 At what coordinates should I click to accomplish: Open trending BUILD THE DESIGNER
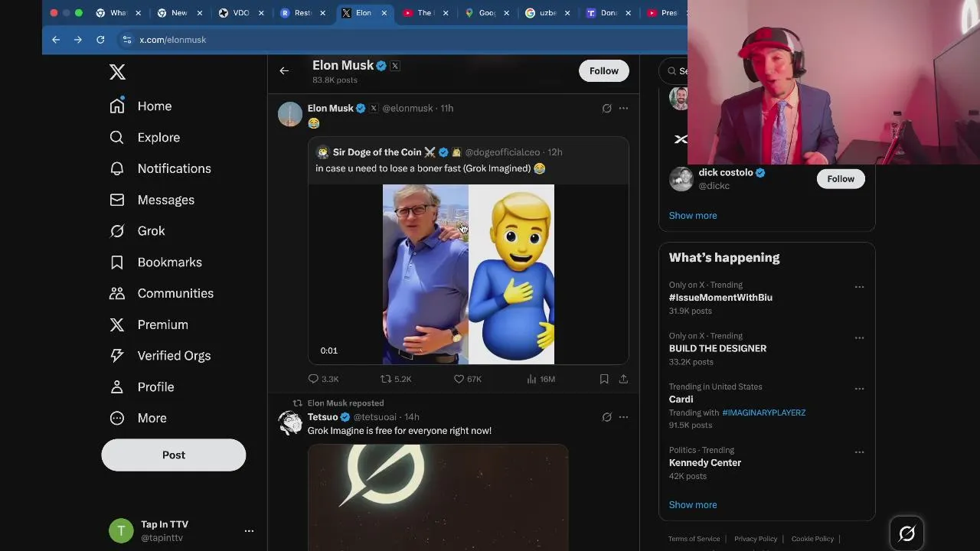pos(717,348)
